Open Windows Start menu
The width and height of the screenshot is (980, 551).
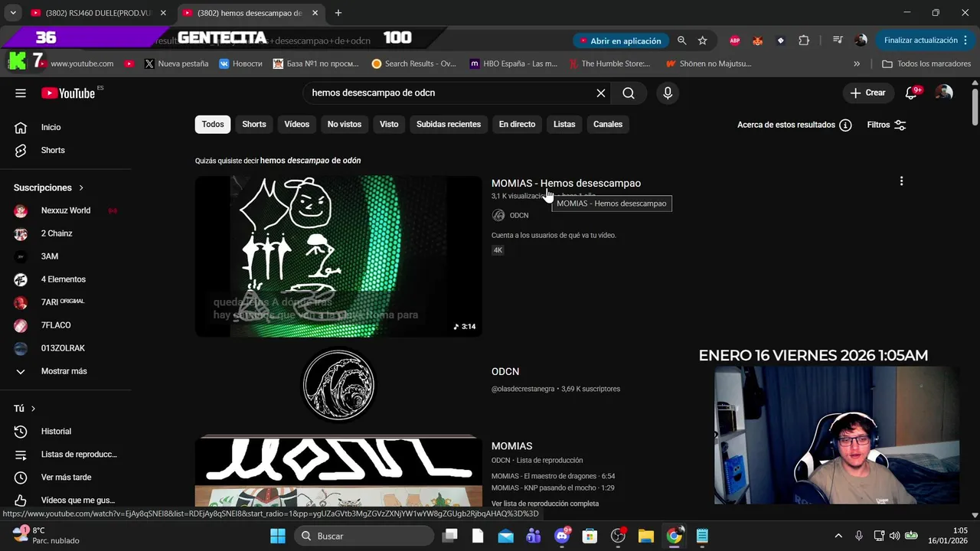[x=277, y=536]
